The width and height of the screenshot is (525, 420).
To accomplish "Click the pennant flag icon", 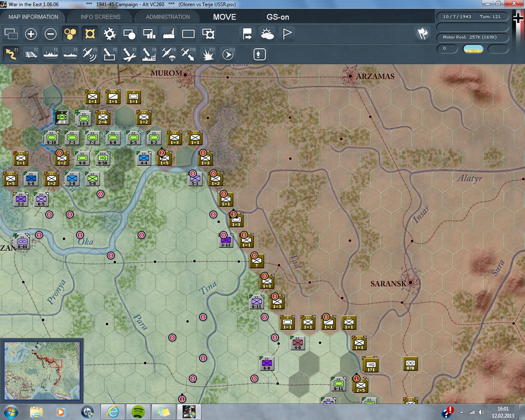I will (x=287, y=34).
